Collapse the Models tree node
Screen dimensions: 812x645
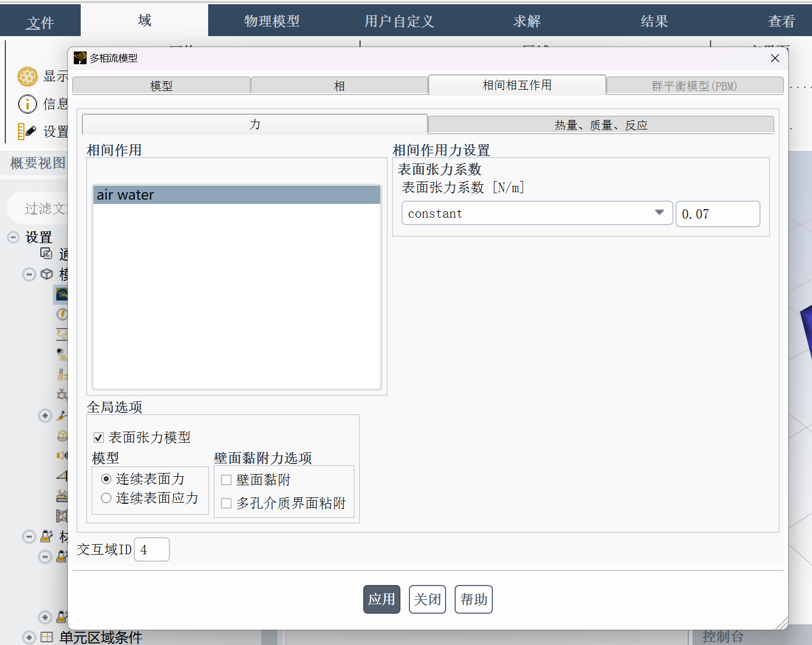click(x=29, y=274)
